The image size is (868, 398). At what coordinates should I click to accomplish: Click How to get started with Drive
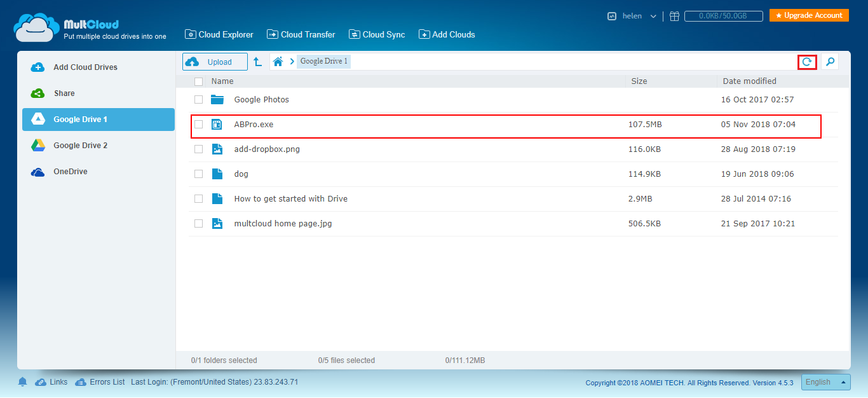coord(291,199)
